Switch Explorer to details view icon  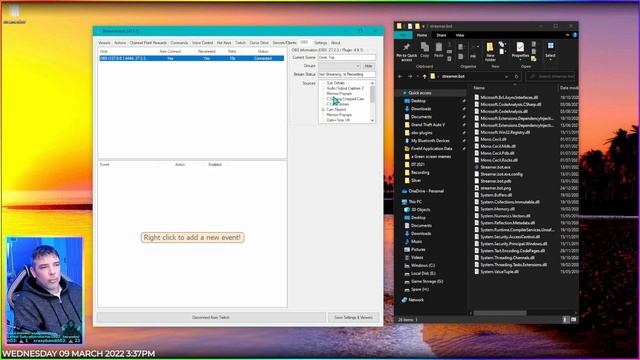point(565,320)
